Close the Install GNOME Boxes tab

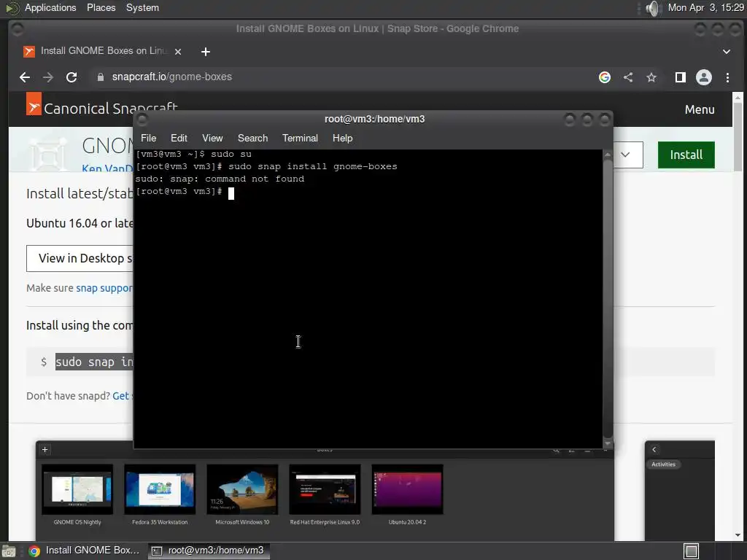coord(178,52)
